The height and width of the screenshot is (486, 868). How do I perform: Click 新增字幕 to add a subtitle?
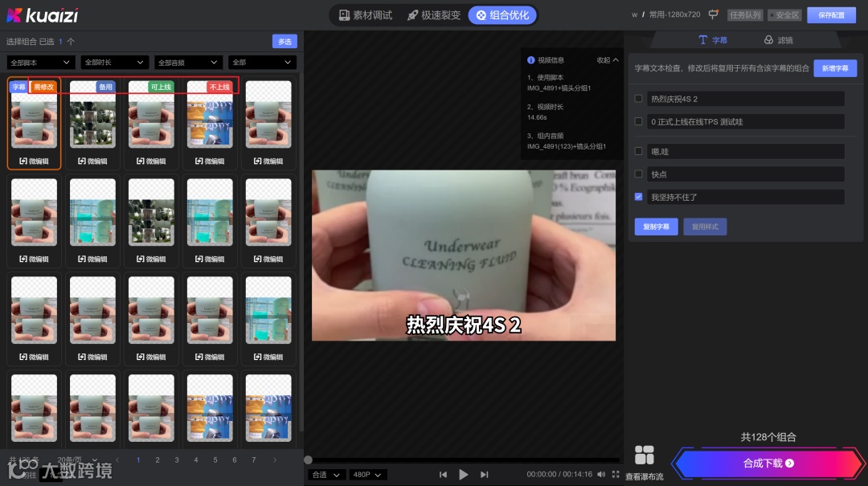click(x=835, y=68)
